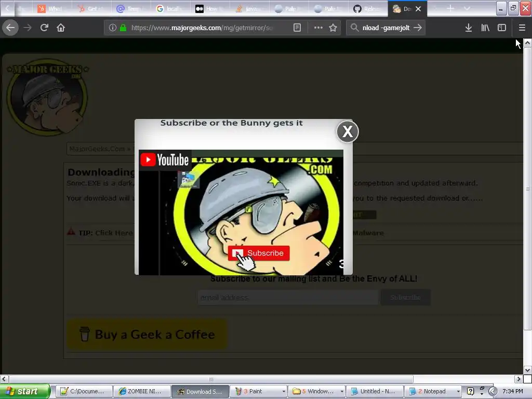The height and width of the screenshot is (399, 532).
Task: Switch to the GitHub 'Relea' tab
Action: (x=367, y=9)
